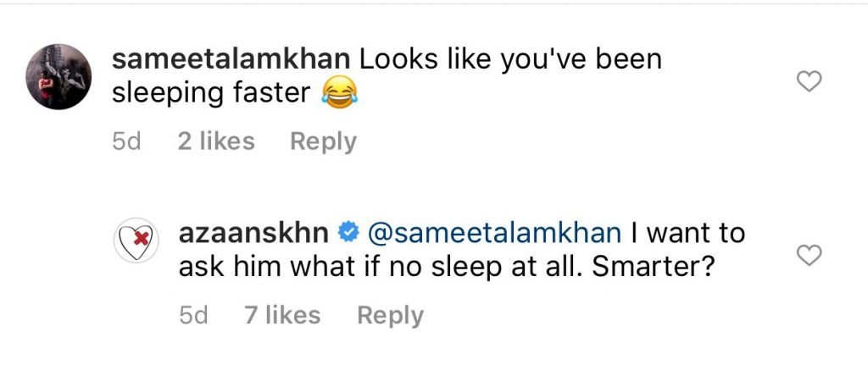Click the 5d timestamp under azaanskhn's reply

coord(193,315)
